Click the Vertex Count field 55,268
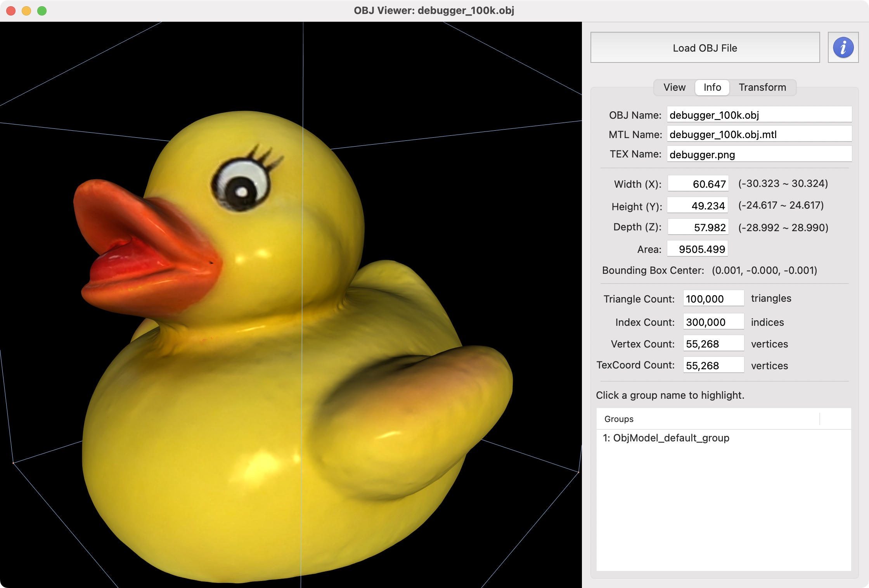869x588 pixels. click(713, 343)
